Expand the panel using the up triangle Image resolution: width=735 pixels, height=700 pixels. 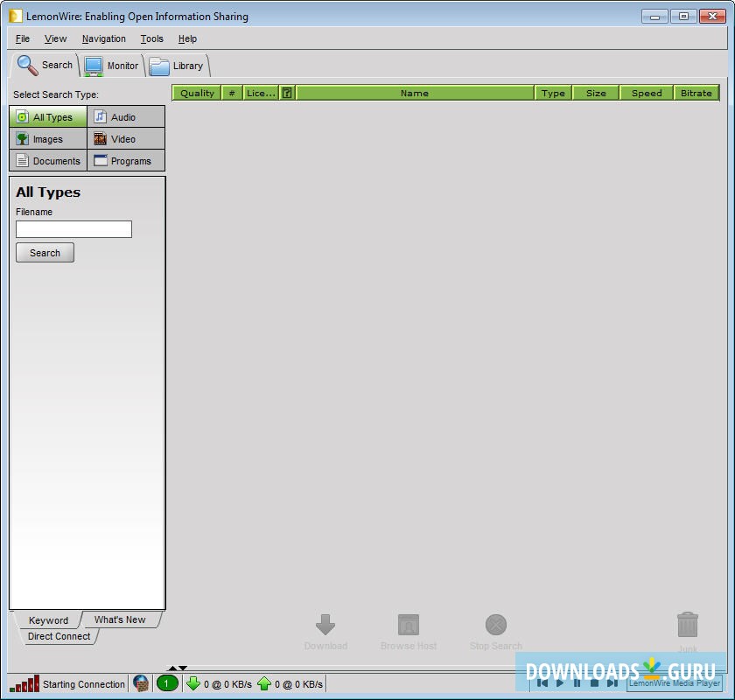pos(172,668)
